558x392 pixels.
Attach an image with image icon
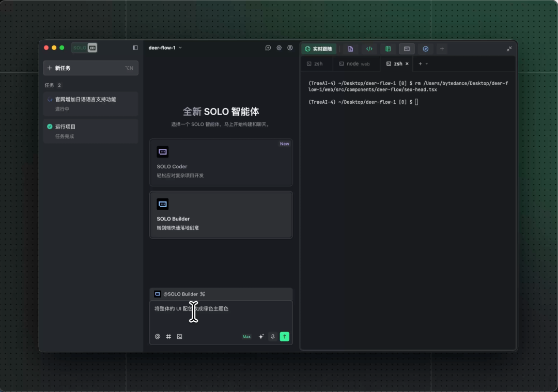click(x=179, y=337)
